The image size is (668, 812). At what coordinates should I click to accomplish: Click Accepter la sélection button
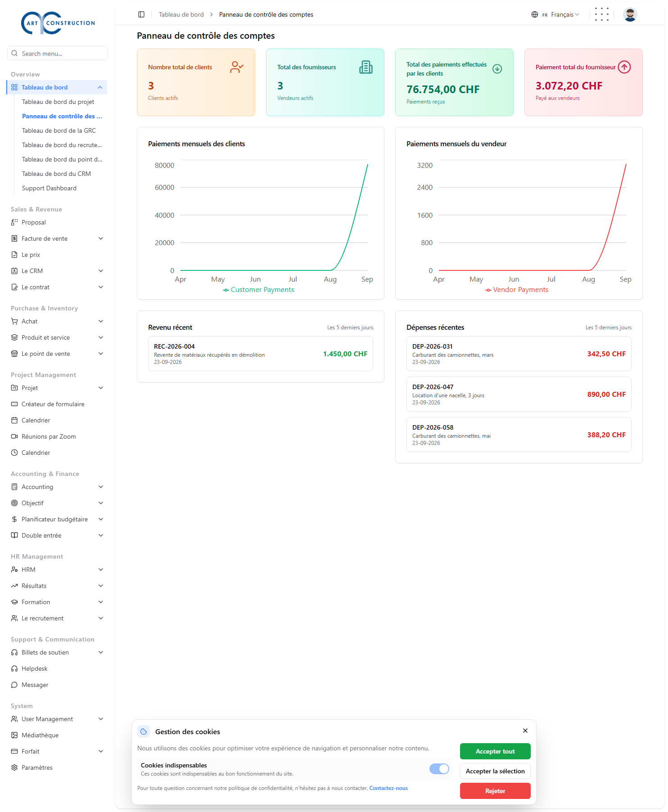[x=495, y=771]
